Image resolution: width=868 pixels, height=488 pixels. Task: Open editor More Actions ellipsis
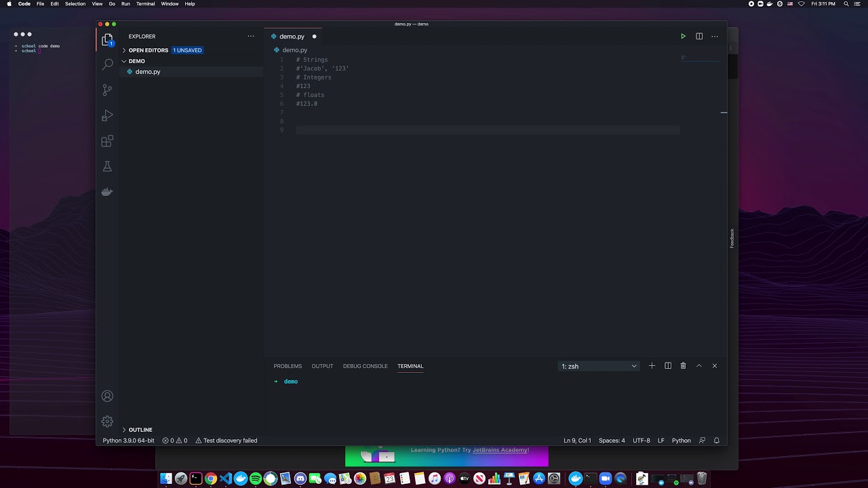(715, 37)
